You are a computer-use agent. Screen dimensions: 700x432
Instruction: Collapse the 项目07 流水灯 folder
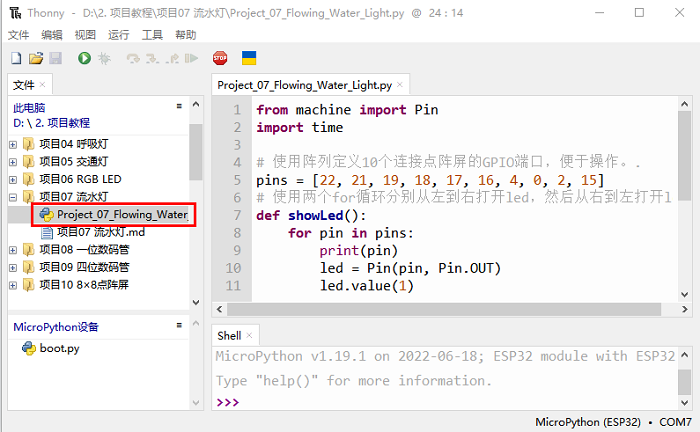coord(13,197)
